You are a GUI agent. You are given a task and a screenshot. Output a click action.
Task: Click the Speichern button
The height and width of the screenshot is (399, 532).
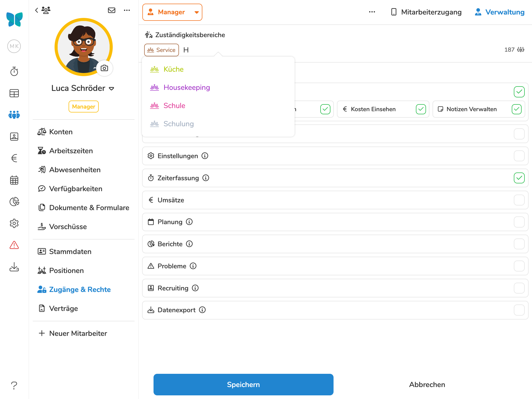coord(243,384)
